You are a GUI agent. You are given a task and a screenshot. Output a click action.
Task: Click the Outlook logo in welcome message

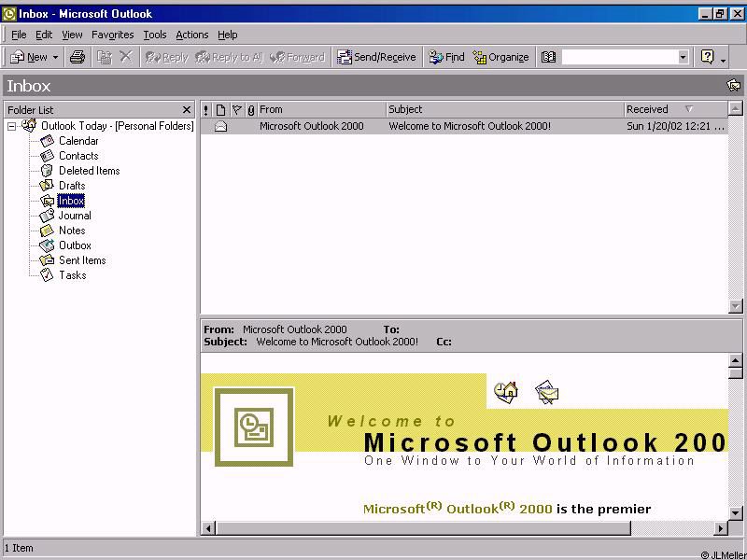(254, 427)
